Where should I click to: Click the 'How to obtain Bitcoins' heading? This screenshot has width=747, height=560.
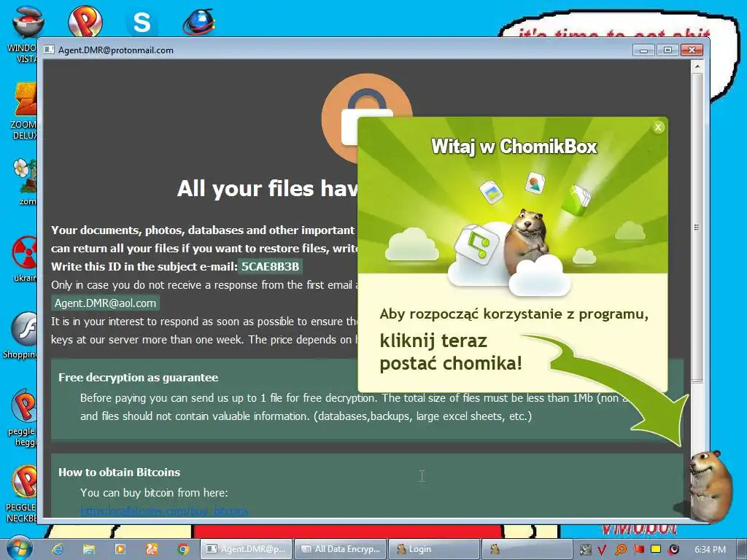click(119, 472)
